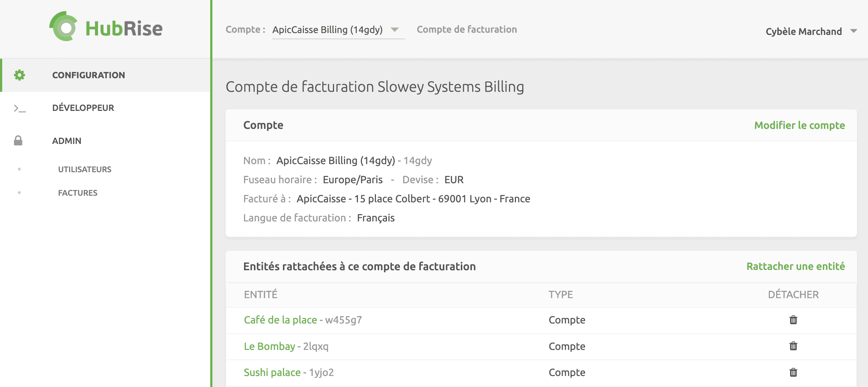The height and width of the screenshot is (387, 868).
Task: Click the DÉTACHER column header
Action: 793,294
